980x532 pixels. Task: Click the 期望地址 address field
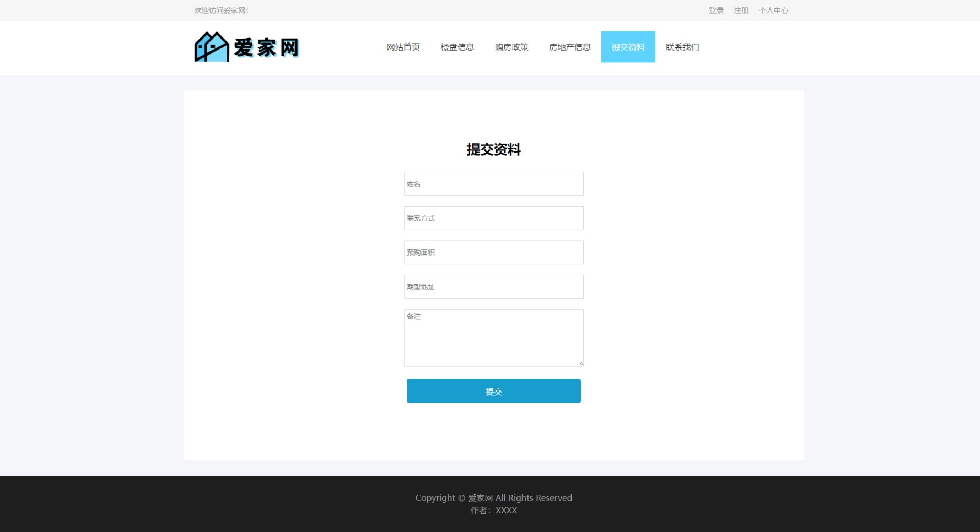tap(493, 287)
